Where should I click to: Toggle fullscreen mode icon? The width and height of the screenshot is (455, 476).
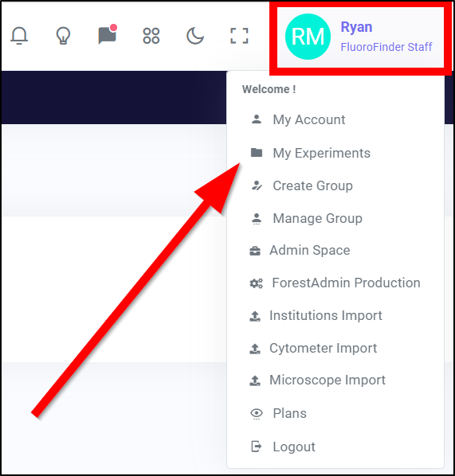click(239, 36)
